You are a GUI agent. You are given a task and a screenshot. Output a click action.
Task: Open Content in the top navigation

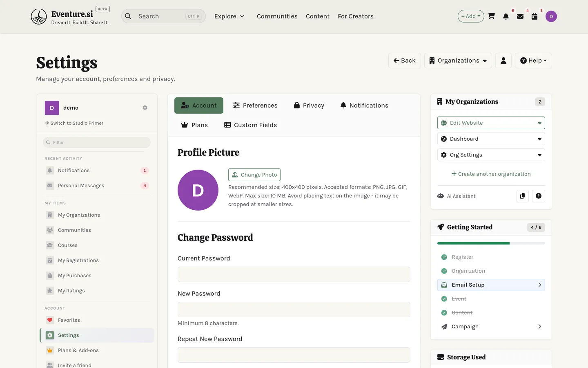pos(318,16)
